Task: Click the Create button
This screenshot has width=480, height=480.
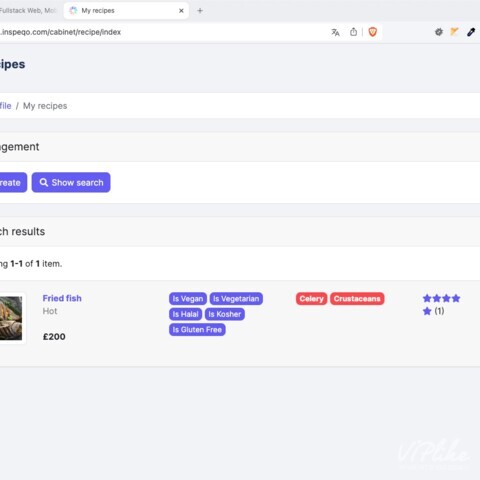Action: (13, 182)
